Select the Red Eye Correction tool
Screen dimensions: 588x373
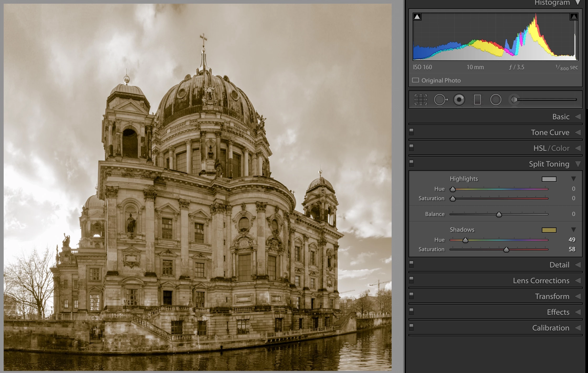459,100
